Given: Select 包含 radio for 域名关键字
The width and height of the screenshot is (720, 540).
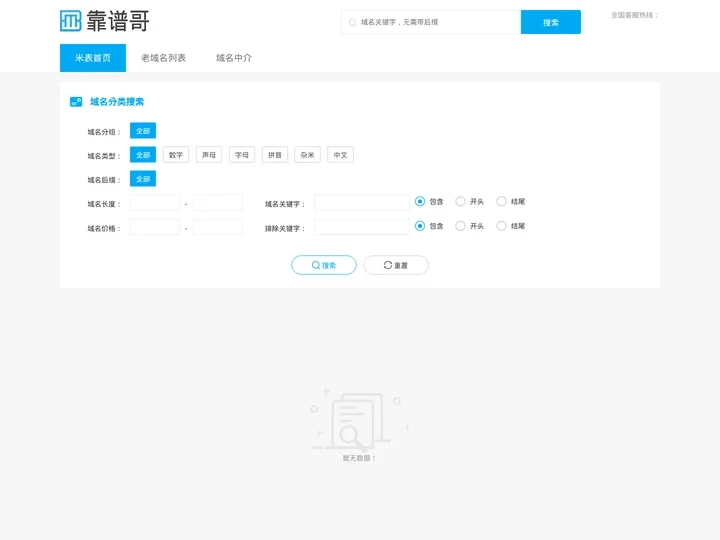Looking at the screenshot, I should click(420, 202).
